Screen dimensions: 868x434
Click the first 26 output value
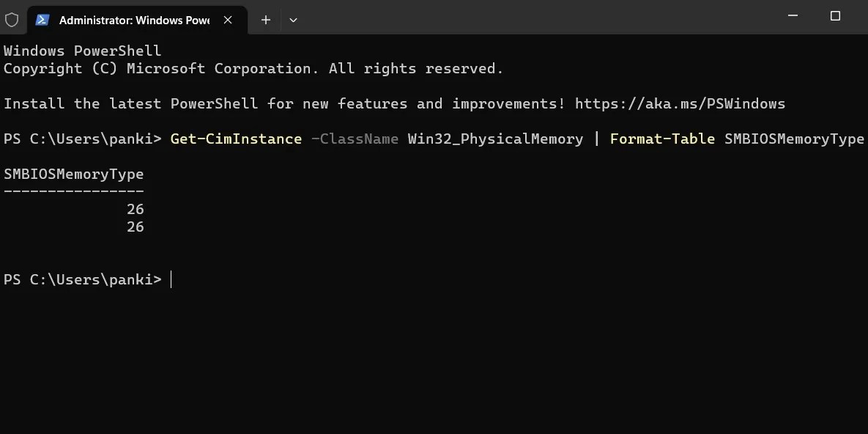(x=136, y=209)
